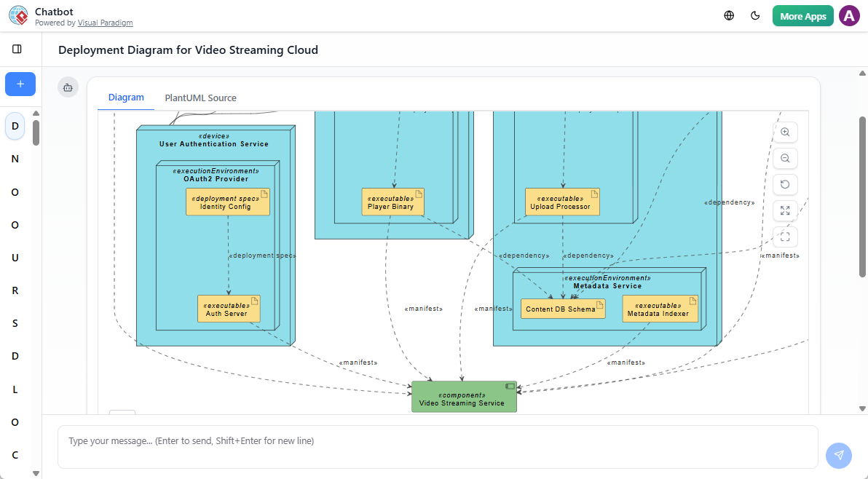Image resolution: width=868 pixels, height=479 pixels.
Task: Select the Diagram tab
Action: 126,97
